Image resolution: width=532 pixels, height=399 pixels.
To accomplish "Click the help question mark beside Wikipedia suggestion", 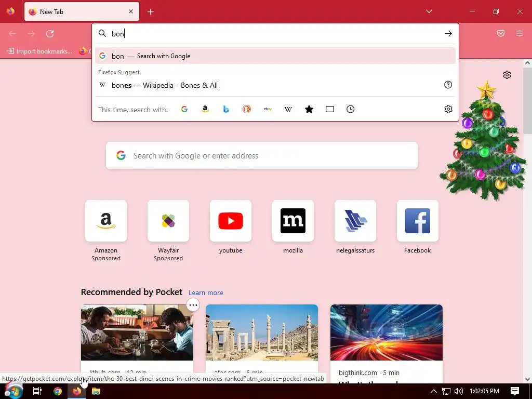I will pyautogui.click(x=448, y=85).
